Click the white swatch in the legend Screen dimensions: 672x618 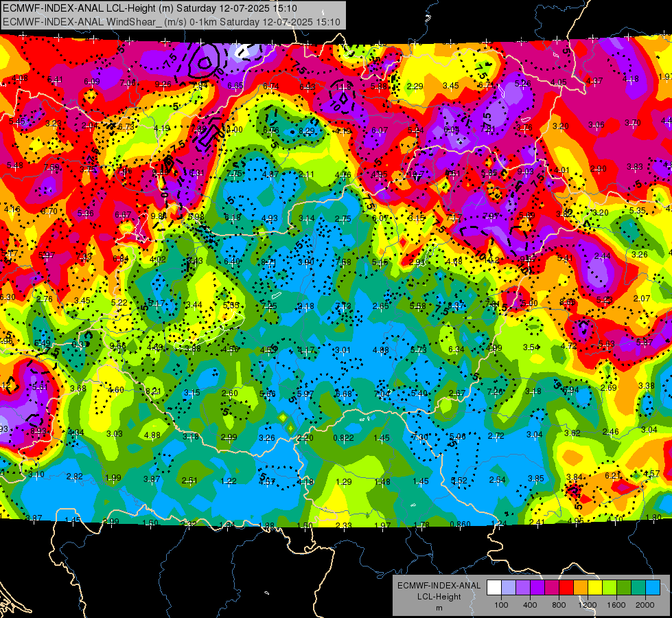point(494,588)
